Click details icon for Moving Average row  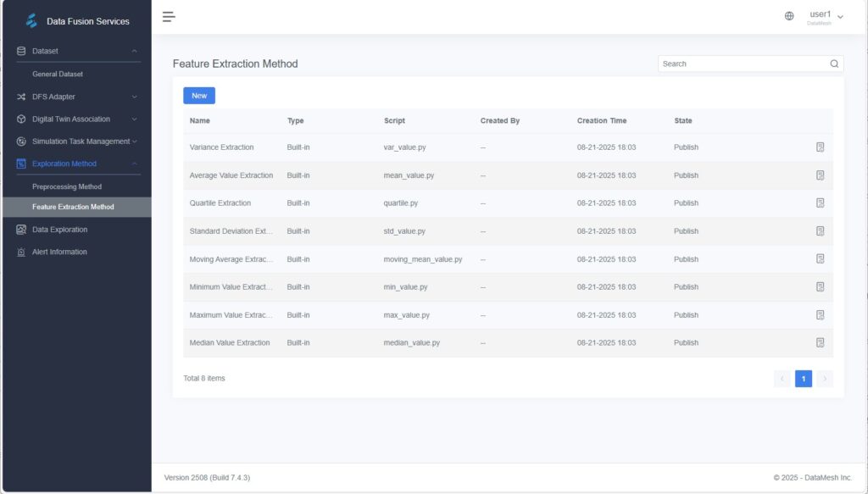pyautogui.click(x=820, y=259)
